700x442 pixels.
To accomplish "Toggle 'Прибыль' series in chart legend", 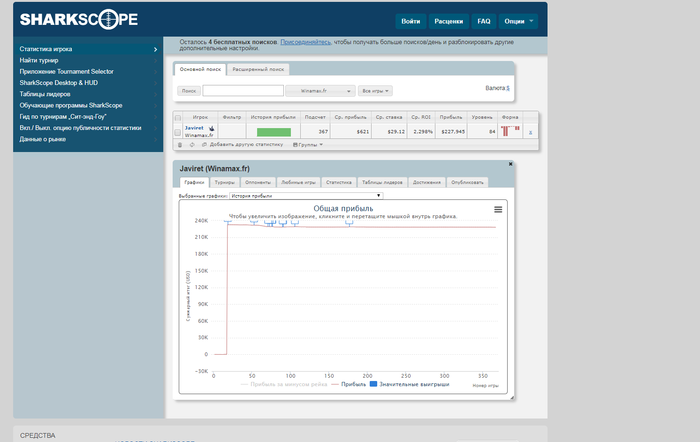I will pyautogui.click(x=349, y=384).
